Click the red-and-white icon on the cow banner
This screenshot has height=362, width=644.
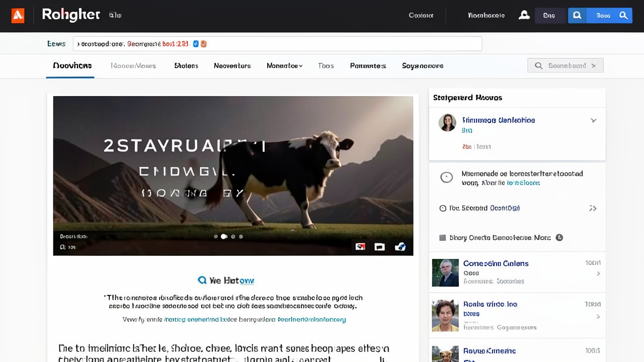[360, 246]
